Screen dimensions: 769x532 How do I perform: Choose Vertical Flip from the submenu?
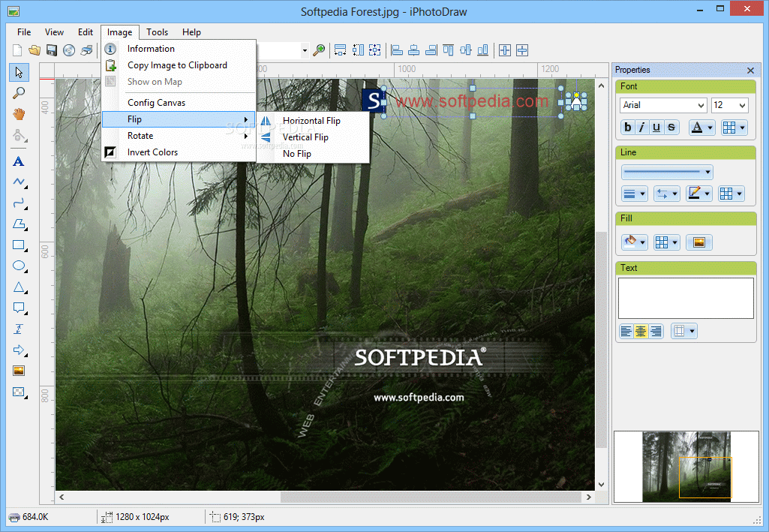coord(313,137)
